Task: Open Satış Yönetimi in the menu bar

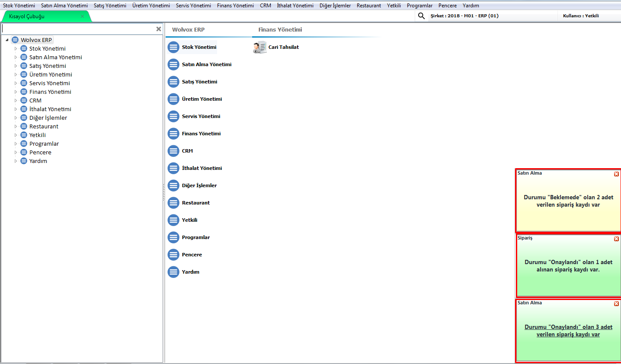Action: point(110,6)
